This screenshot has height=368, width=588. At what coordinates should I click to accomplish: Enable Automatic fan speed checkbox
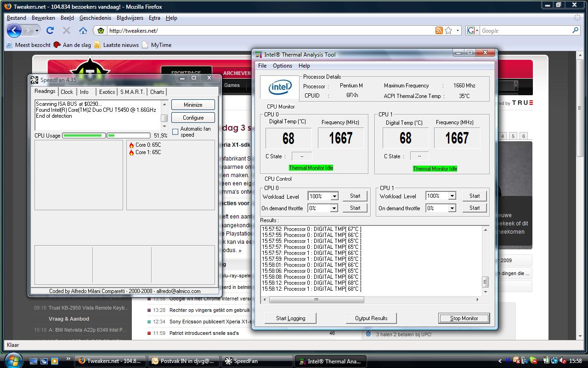click(175, 132)
